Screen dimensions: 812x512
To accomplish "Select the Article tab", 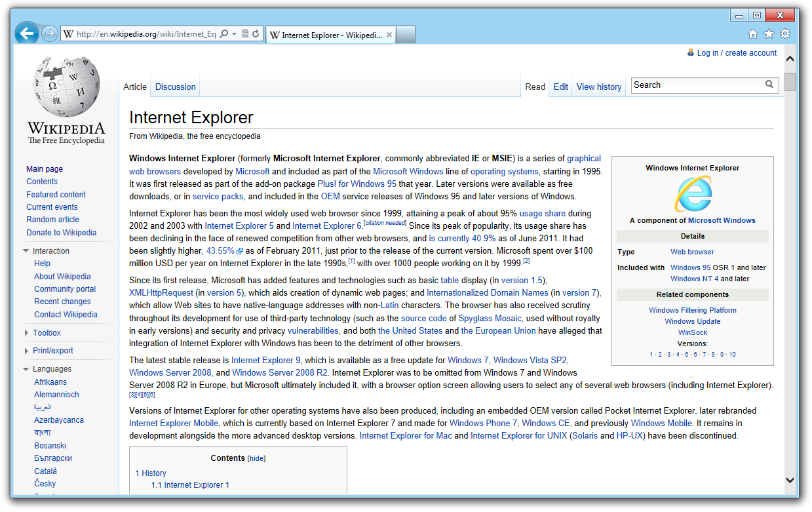I will [135, 87].
